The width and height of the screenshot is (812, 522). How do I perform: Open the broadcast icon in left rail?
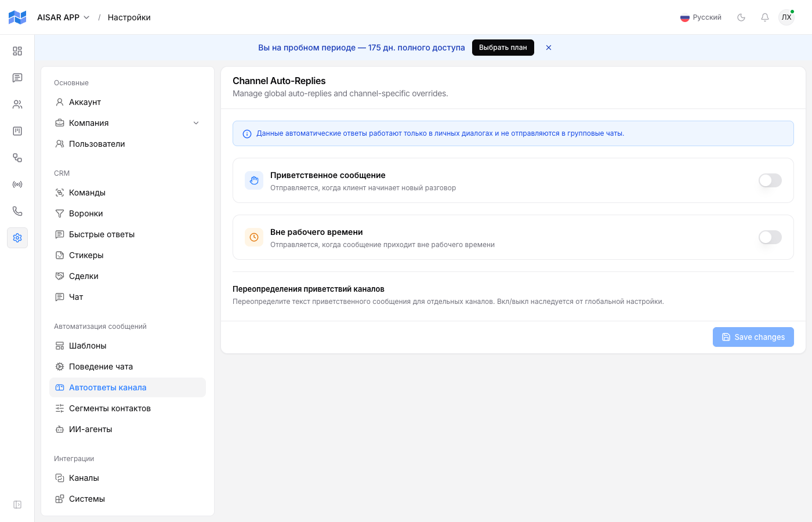coord(17,184)
